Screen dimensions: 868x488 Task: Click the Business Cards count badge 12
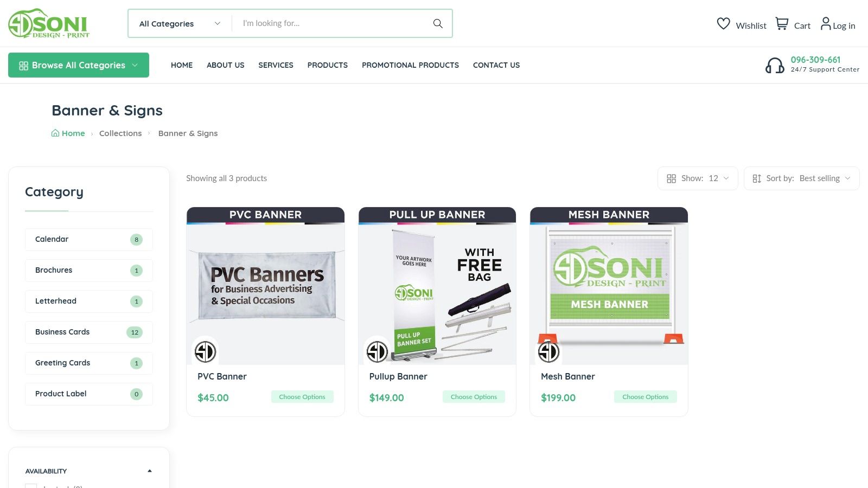tap(135, 332)
